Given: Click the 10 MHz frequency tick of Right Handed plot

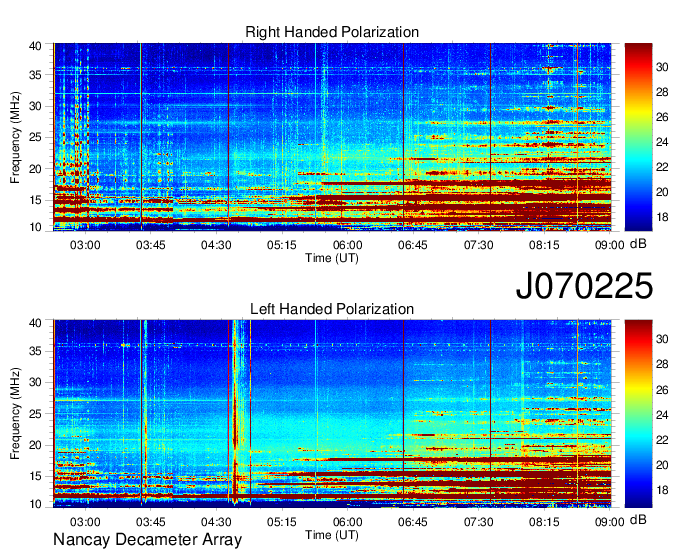Looking at the screenshot, I should tap(35, 227).
